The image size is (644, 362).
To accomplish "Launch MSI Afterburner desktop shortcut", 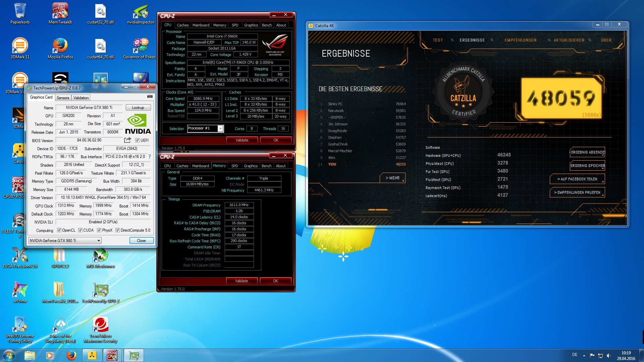I will [x=101, y=257].
